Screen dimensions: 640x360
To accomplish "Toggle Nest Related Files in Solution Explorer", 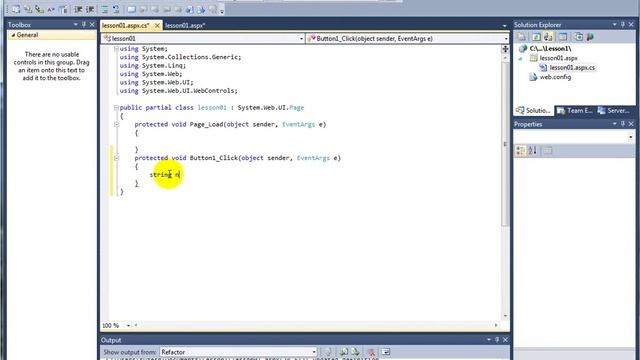I will click(x=548, y=37).
